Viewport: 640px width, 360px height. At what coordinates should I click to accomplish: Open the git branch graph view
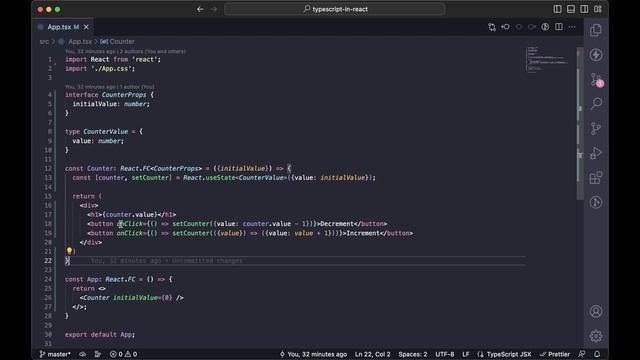click(x=596, y=129)
